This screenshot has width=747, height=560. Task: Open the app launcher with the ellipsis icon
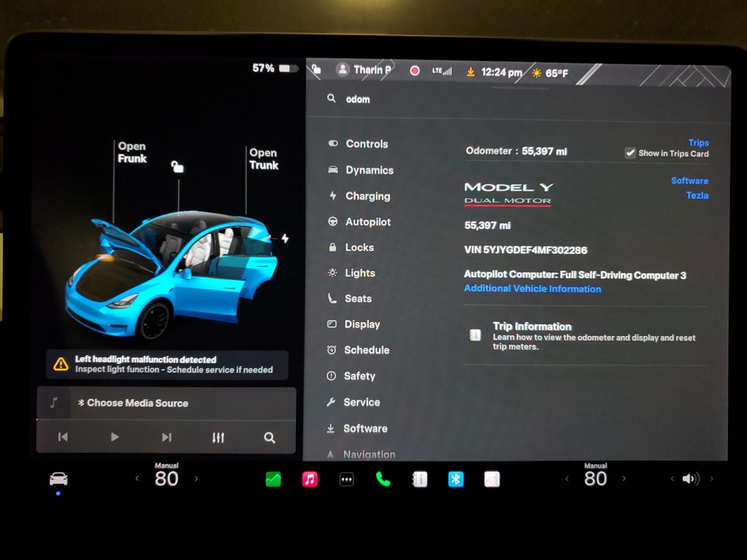(347, 479)
